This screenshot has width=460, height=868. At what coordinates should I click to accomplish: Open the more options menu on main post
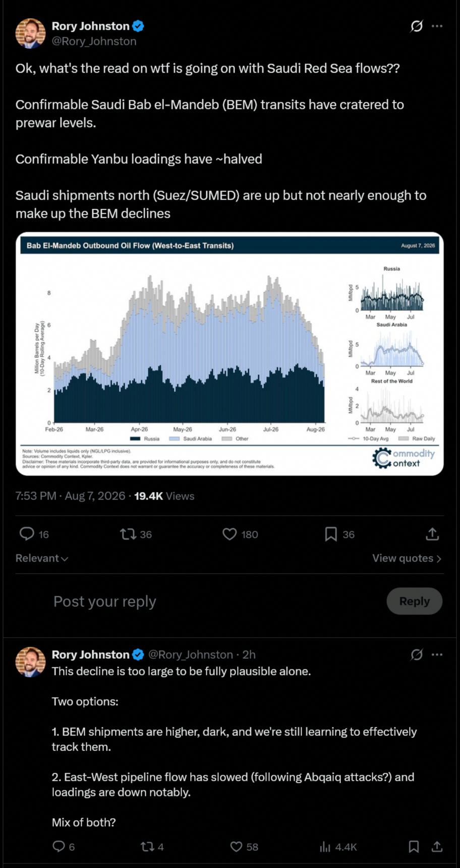[x=437, y=26]
